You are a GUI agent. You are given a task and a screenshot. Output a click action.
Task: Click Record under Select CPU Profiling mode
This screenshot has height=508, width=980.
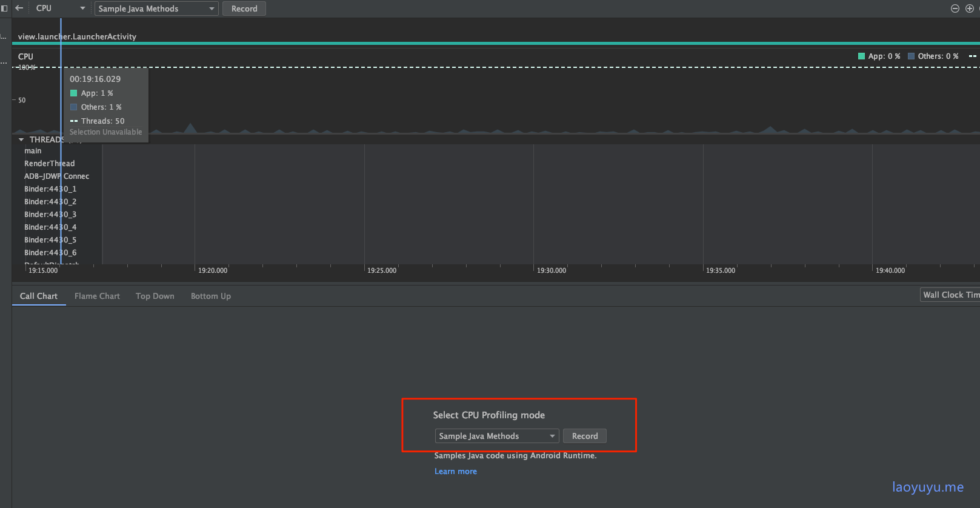(x=585, y=436)
